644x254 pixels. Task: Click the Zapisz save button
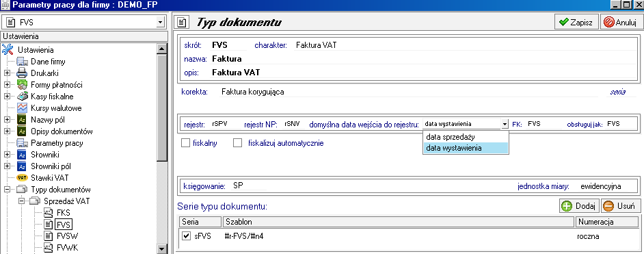click(576, 22)
